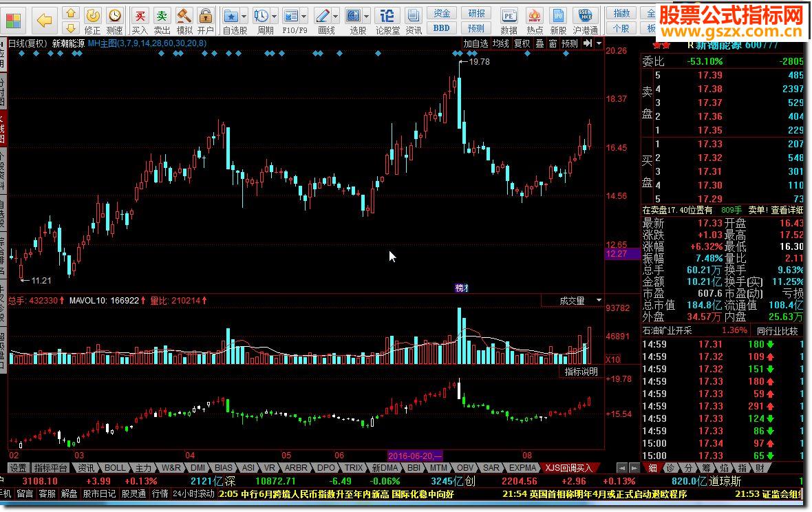Screen dimensions: 812x512
Task: Open the 热点 flame icon
Action: (x=535, y=19)
